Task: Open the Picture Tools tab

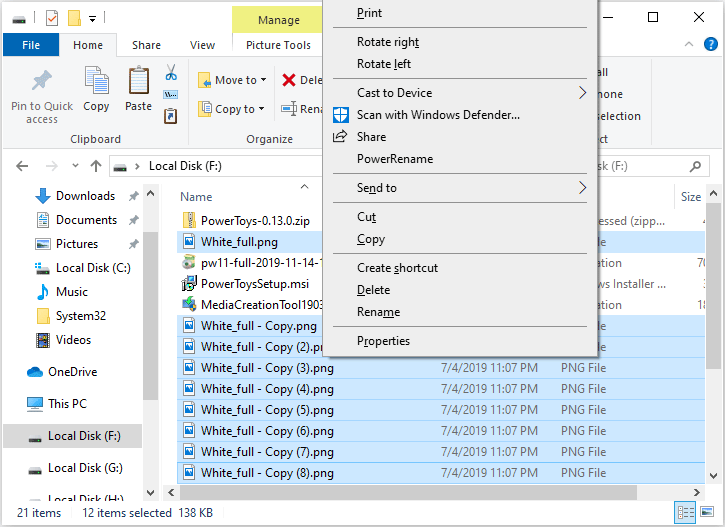Action: (278, 45)
